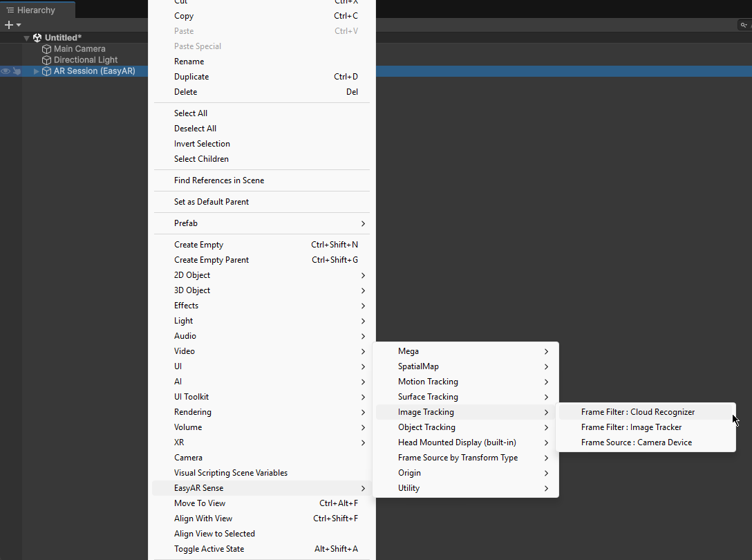
Task: Expand AR Session (EasyAR) children arrow
Action: (x=37, y=71)
